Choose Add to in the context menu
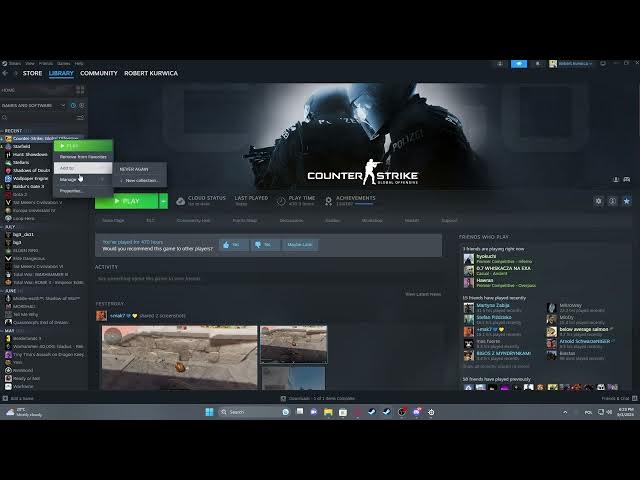This screenshot has width=640, height=480. point(83,168)
